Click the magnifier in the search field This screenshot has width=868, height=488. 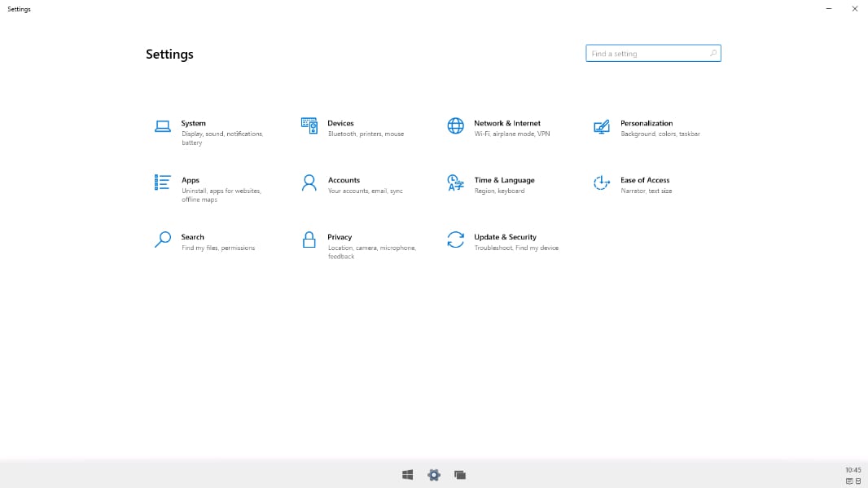click(713, 54)
